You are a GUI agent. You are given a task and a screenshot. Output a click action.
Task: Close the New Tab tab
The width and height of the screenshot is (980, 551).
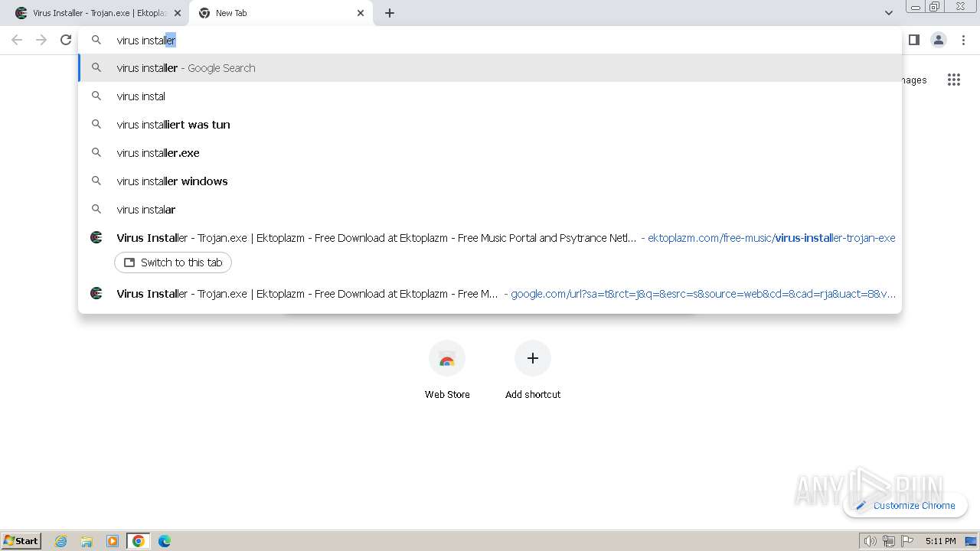click(361, 13)
